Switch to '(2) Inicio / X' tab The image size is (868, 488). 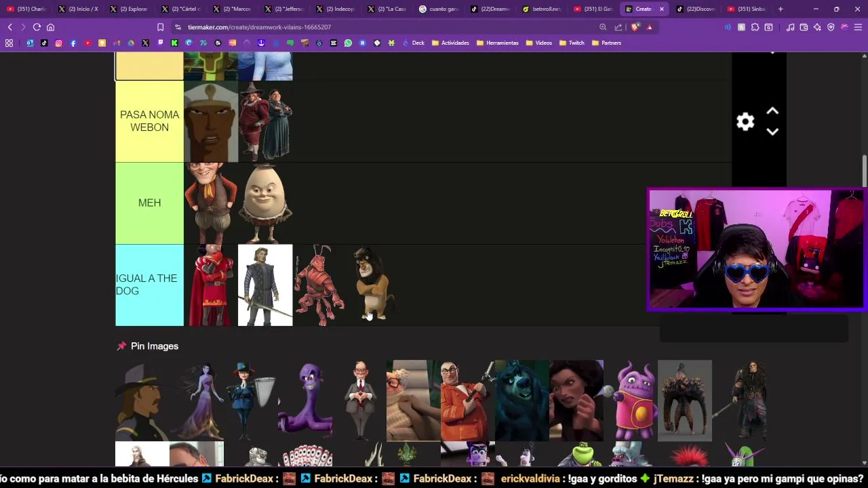point(78,9)
